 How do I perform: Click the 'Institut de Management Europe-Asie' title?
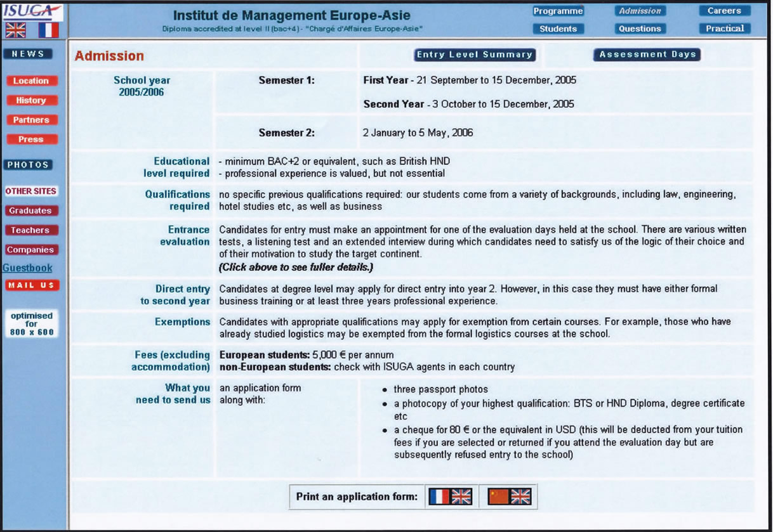(292, 15)
